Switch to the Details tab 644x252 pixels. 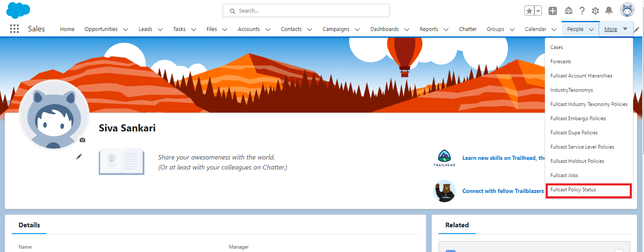(x=29, y=225)
